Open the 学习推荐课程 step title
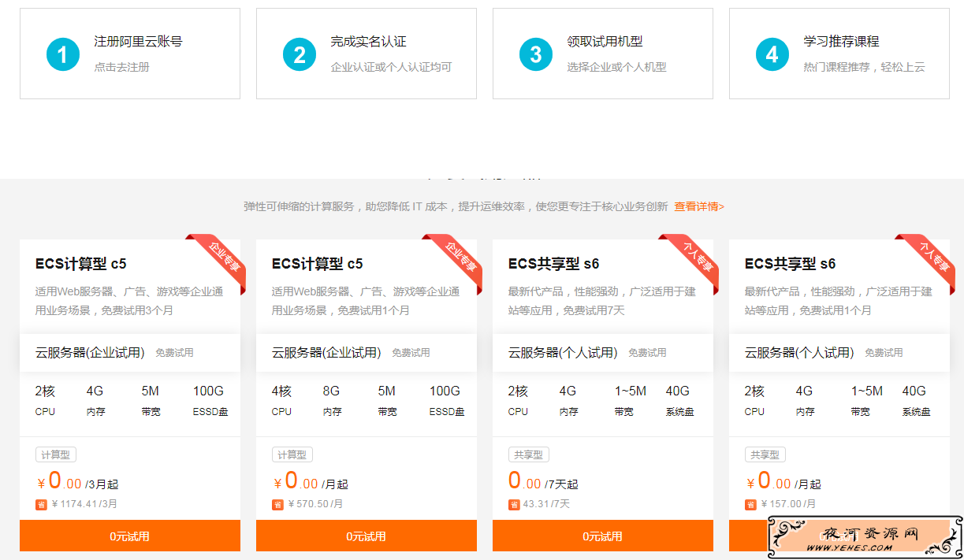The height and width of the screenshot is (560, 964). (841, 42)
